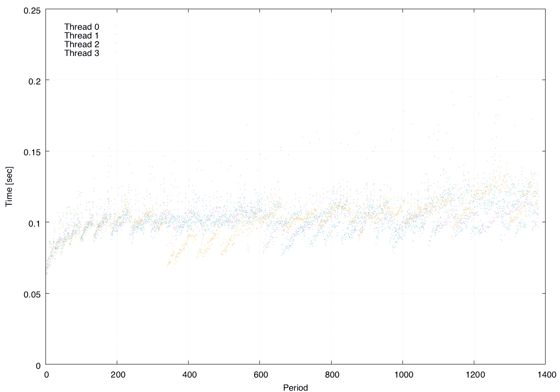Click the Thread 2 legend label

click(x=82, y=45)
